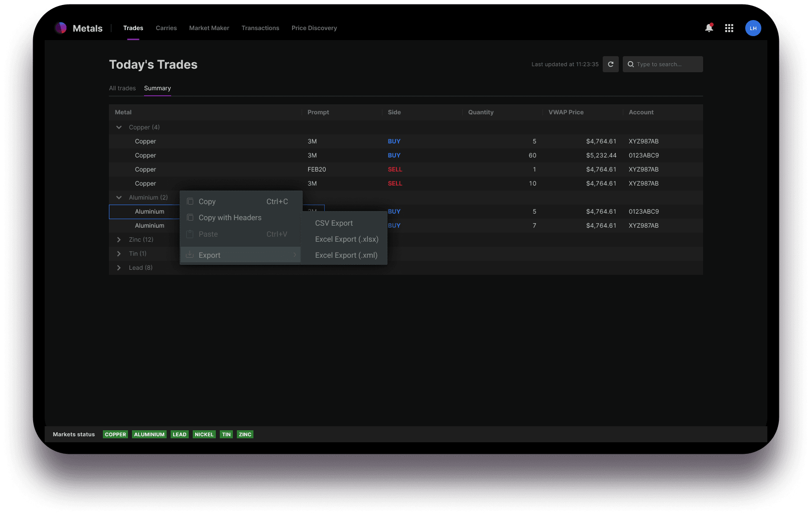The width and height of the screenshot is (812, 516).
Task: Choose Copy from the context menu
Action: tap(241, 202)
